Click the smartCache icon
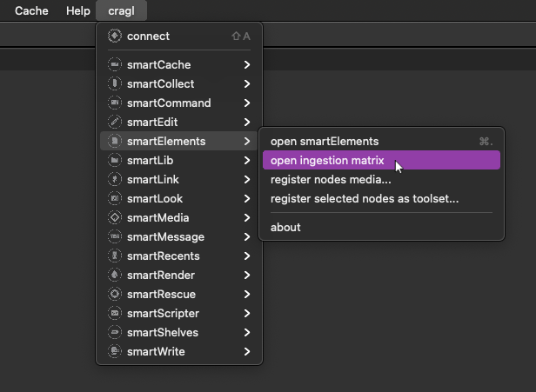This screenshot has height=392, width=536. 114,65
